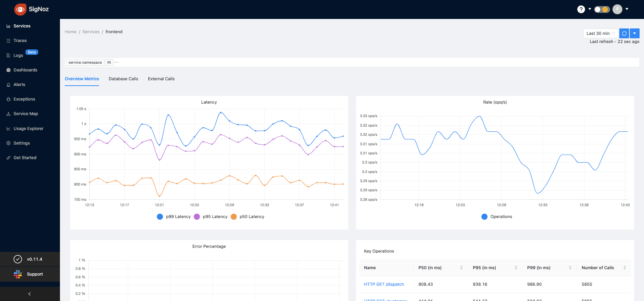The width and height of the screenshot is (644, 301).
Task: Click the orange p50 Latency legend swatch
Action: tap(234, 217)
